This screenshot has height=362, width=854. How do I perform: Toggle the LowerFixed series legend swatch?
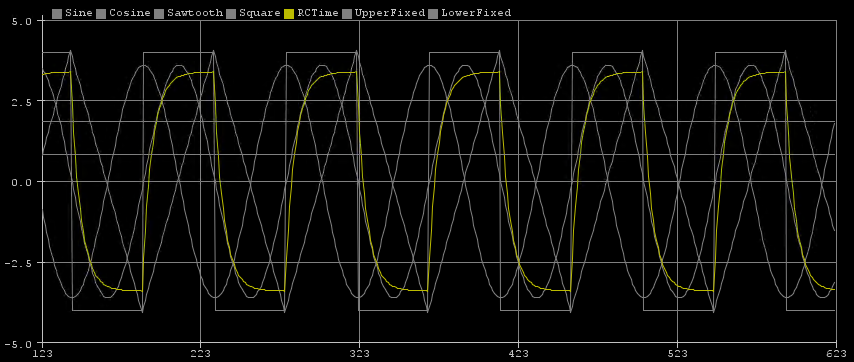(433, 13)
